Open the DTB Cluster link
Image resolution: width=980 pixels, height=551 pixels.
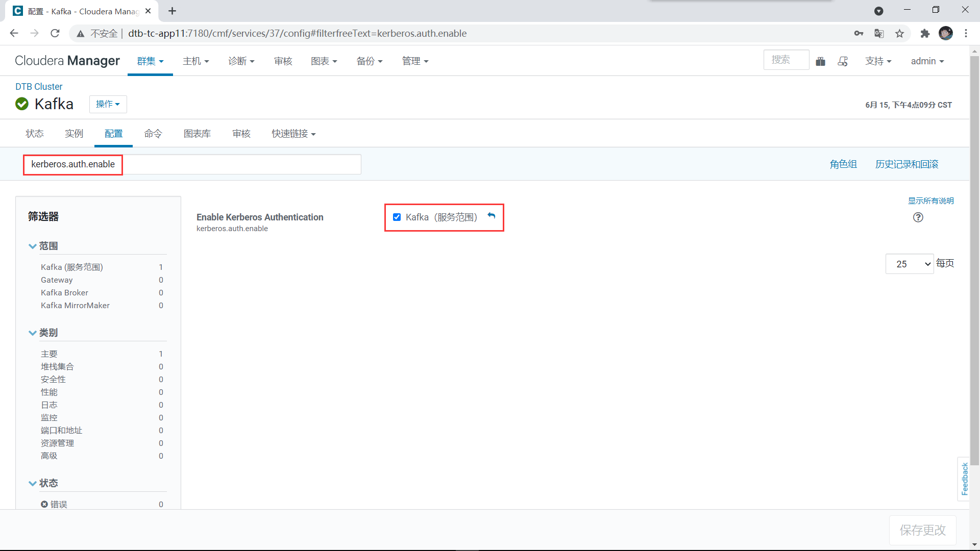[39, 87]
